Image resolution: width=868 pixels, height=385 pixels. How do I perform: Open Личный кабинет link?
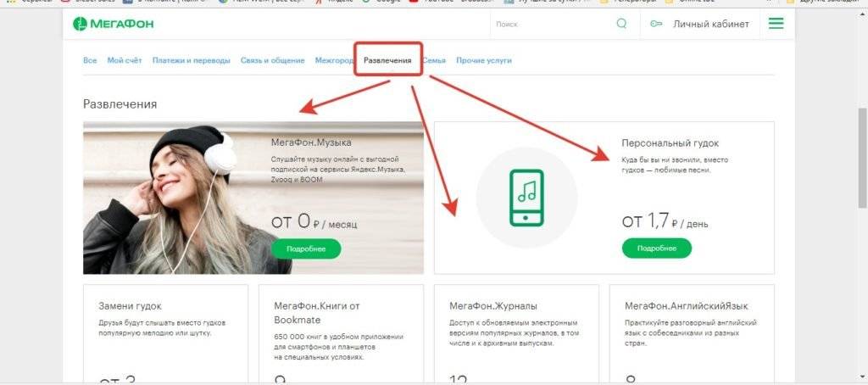(710, 25)
